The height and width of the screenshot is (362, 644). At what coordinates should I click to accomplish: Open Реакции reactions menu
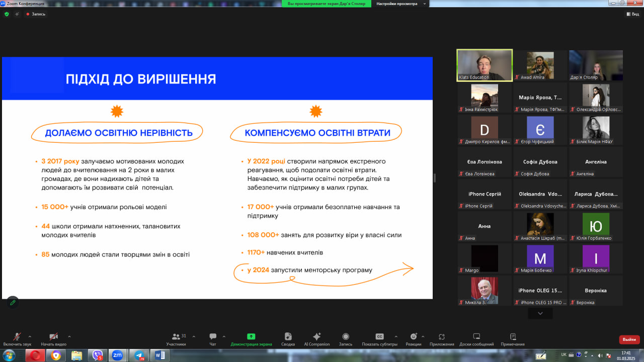414,339
